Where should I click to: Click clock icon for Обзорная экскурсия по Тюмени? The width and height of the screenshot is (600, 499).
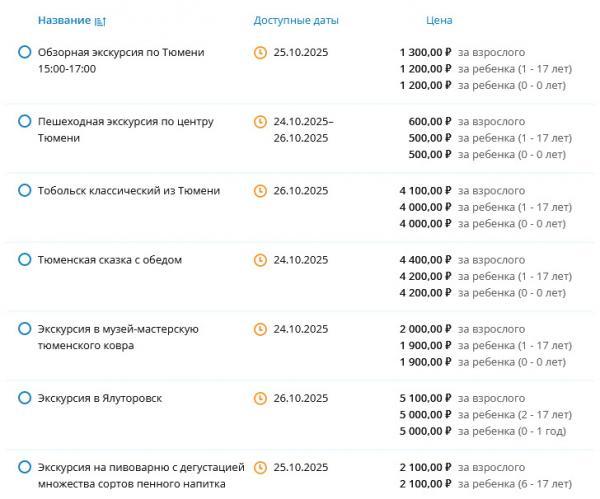(x=261, y=52)
